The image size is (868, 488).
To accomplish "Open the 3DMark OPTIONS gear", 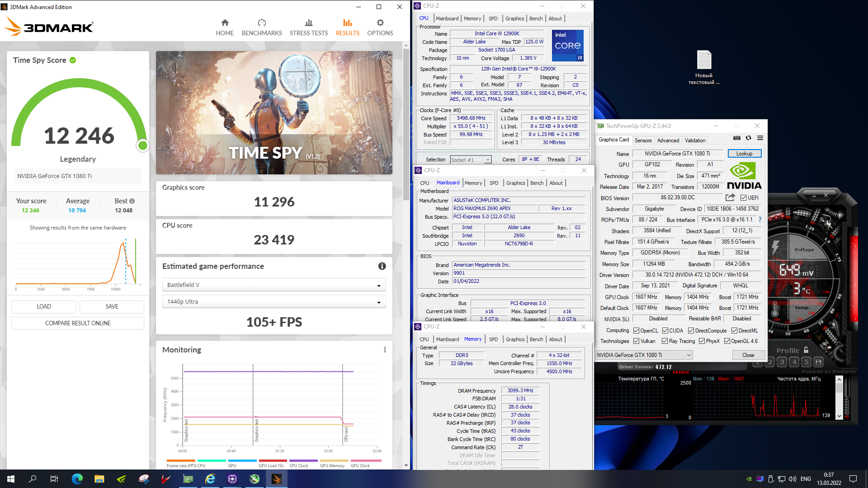I will (380, 28).
